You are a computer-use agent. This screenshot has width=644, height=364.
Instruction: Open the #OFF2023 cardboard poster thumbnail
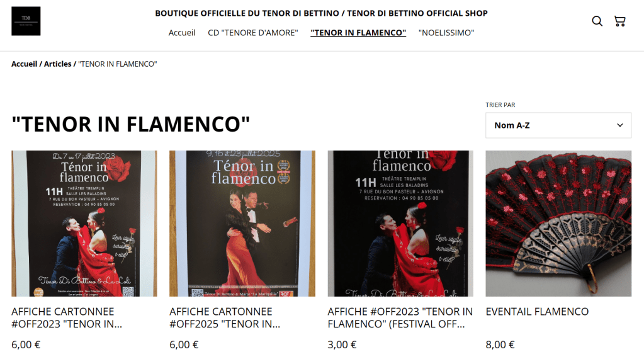[x=84, y=224]
